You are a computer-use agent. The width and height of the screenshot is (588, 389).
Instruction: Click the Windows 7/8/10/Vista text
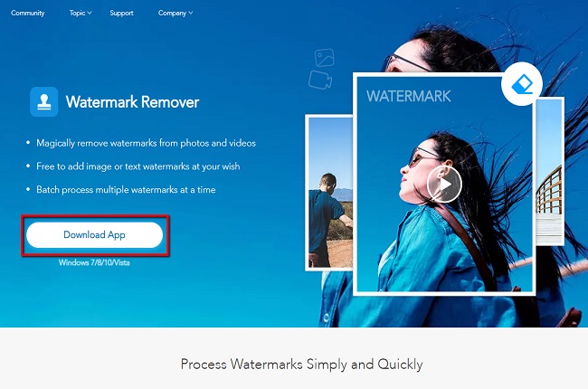point(94,262)
